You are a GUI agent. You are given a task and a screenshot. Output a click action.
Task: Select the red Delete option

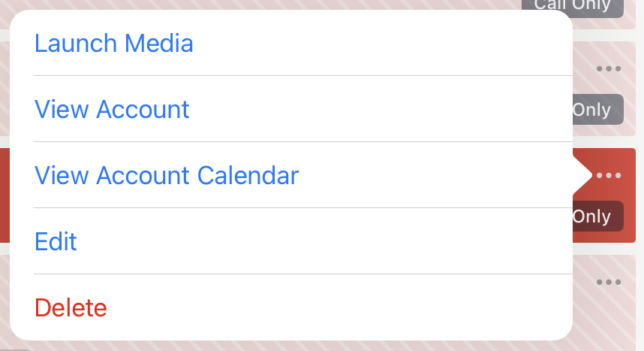tap(71, 307)
